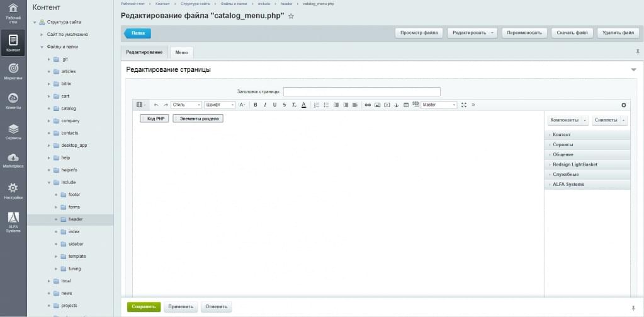The width and height of the screenshot is (644, 317).
Task: Collapse the Редактирование страницы section
Action: coord(633,69)
